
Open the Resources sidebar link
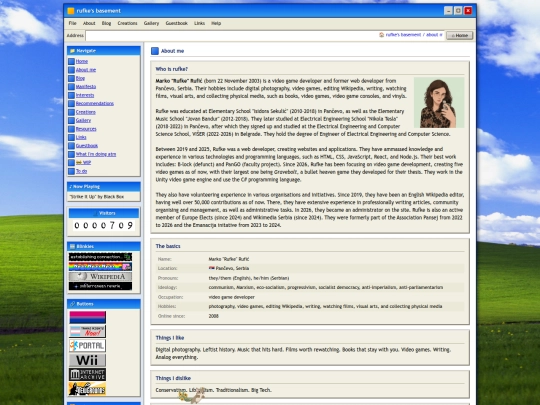(86, 129)
